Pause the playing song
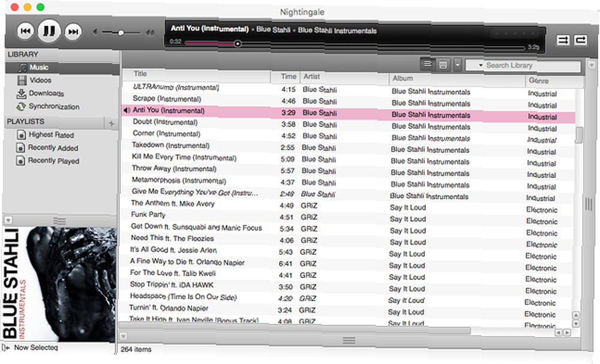Image resolution: width=600 pixels, height=364 pixels. pyautogui.click(x=49, y=31)
